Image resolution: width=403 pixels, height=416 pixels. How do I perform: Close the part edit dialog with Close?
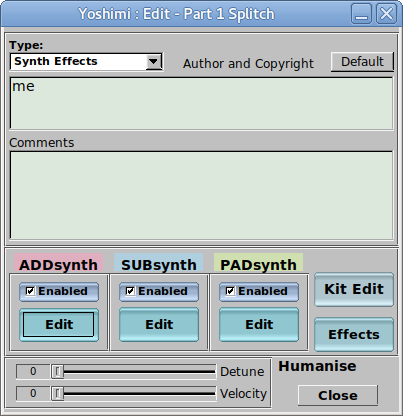(338, 395)
